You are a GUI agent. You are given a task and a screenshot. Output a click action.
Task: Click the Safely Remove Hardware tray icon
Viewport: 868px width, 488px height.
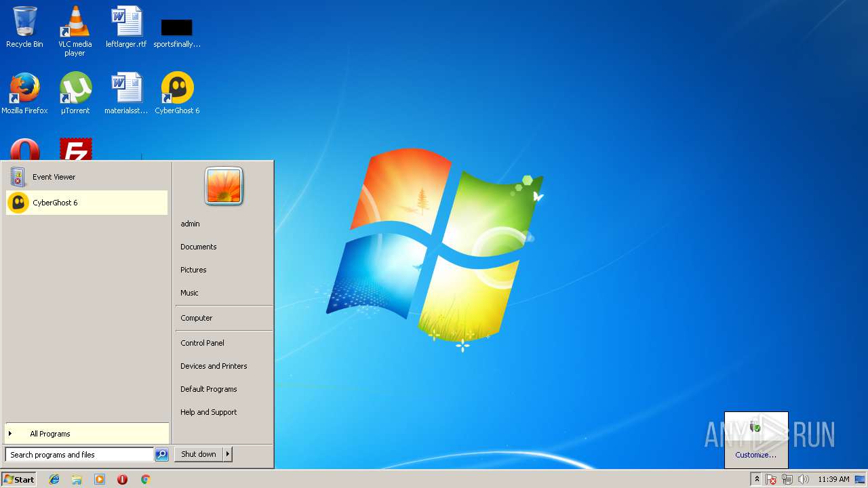(755, 426)
